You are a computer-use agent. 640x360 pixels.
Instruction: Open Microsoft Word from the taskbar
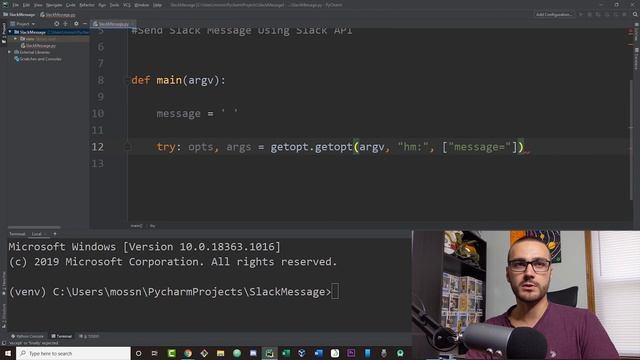(x=318, y=353)
